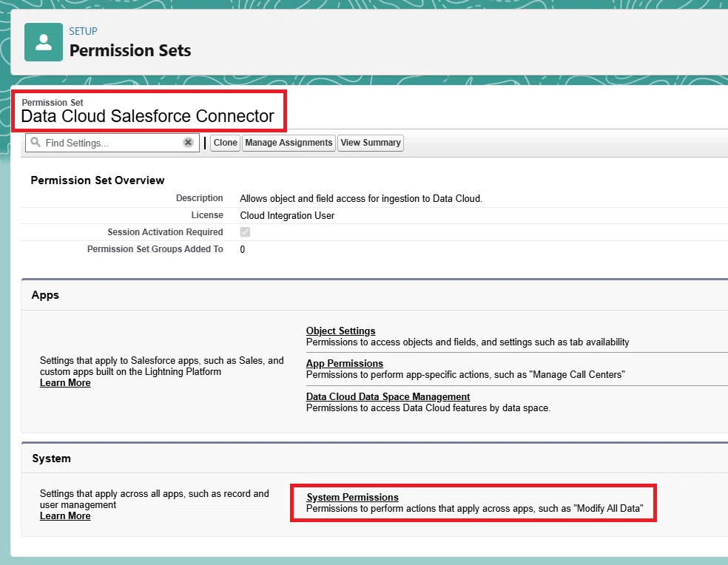Open the App Permissions link
Screen dimensions: 728x565
click(x=345, y=363)
